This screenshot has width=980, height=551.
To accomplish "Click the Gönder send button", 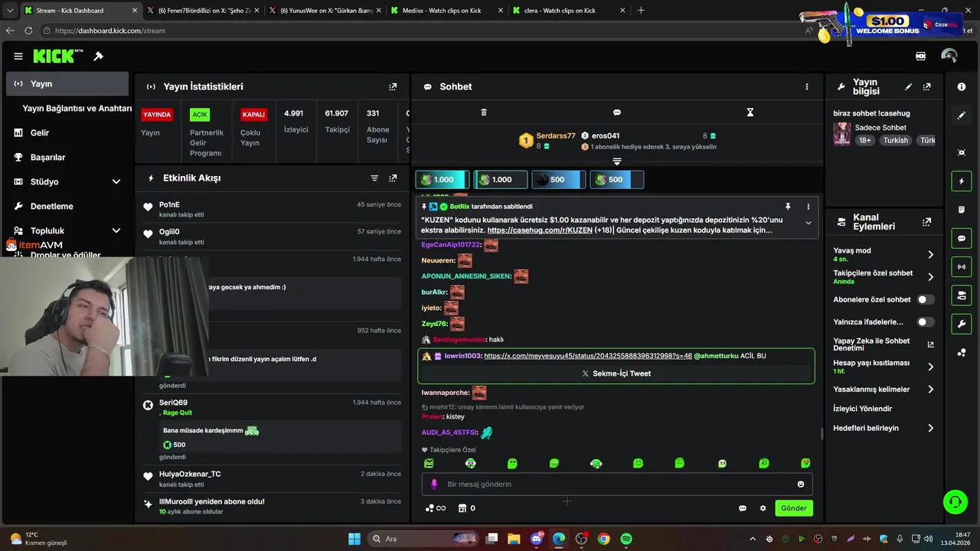I will [x=794, y=508].
